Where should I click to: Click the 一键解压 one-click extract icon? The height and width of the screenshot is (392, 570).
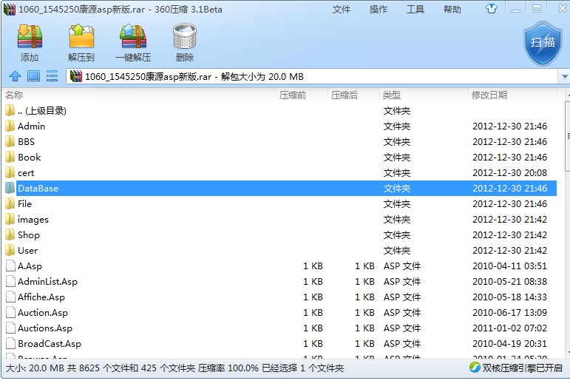[133, 36]
